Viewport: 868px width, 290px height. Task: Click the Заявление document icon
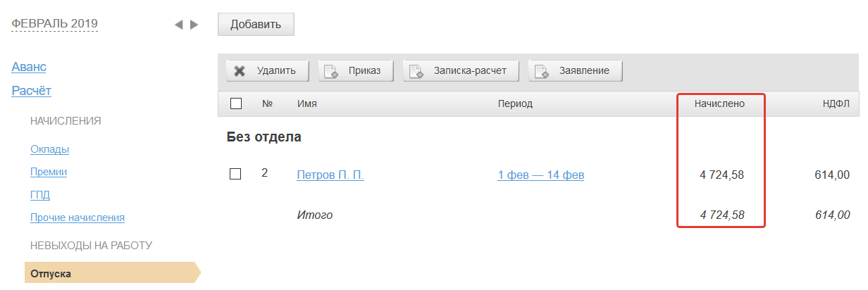[x=541, y=71]
